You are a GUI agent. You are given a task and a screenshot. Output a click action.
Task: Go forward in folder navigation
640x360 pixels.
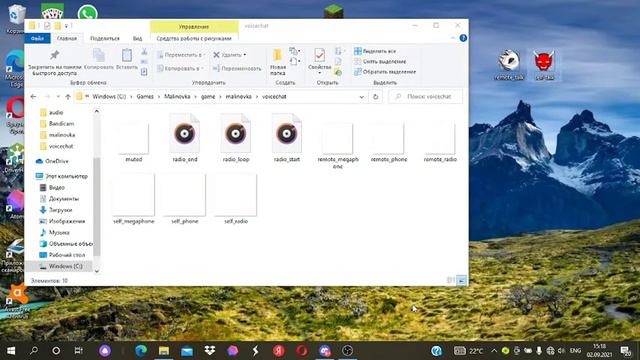click(x=47, y=97)
